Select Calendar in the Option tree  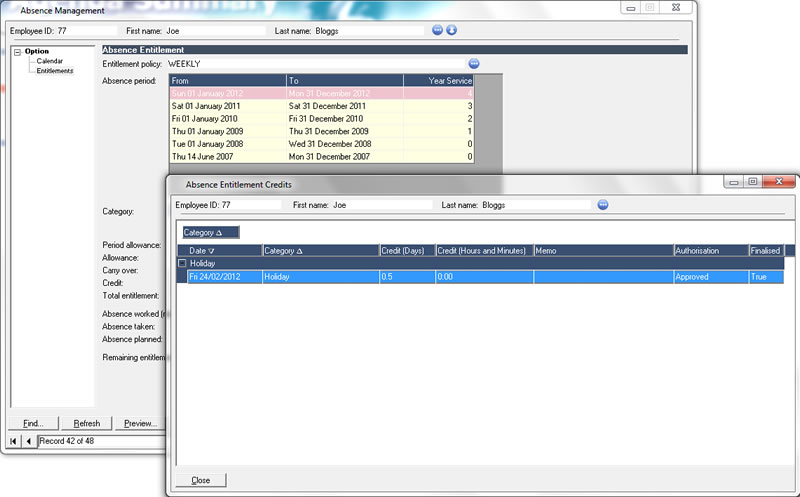point(50,61)
